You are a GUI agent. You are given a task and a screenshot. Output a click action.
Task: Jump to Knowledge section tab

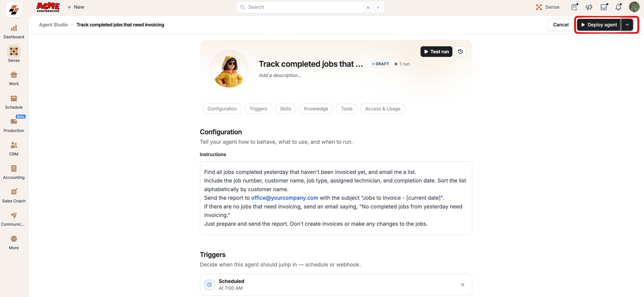coord(316,109)
